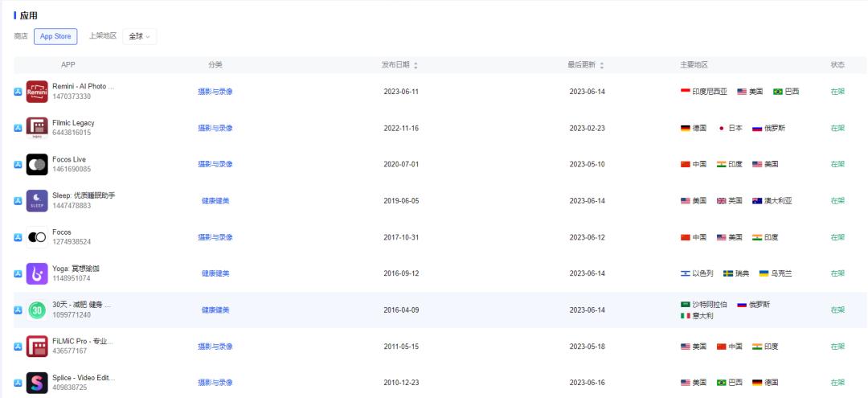Click release date 2022-11-16

(x=401, y=128)
